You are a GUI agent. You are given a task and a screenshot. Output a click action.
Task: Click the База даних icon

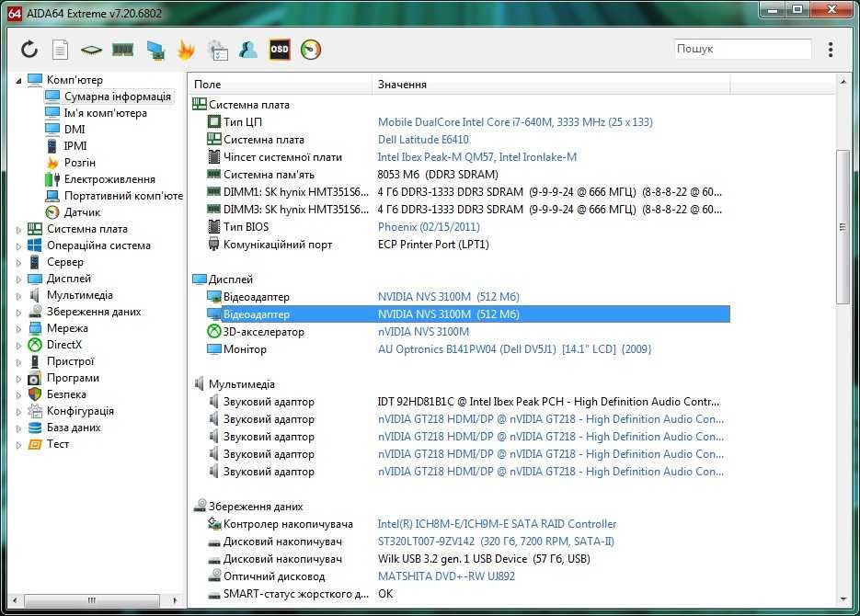35,428
